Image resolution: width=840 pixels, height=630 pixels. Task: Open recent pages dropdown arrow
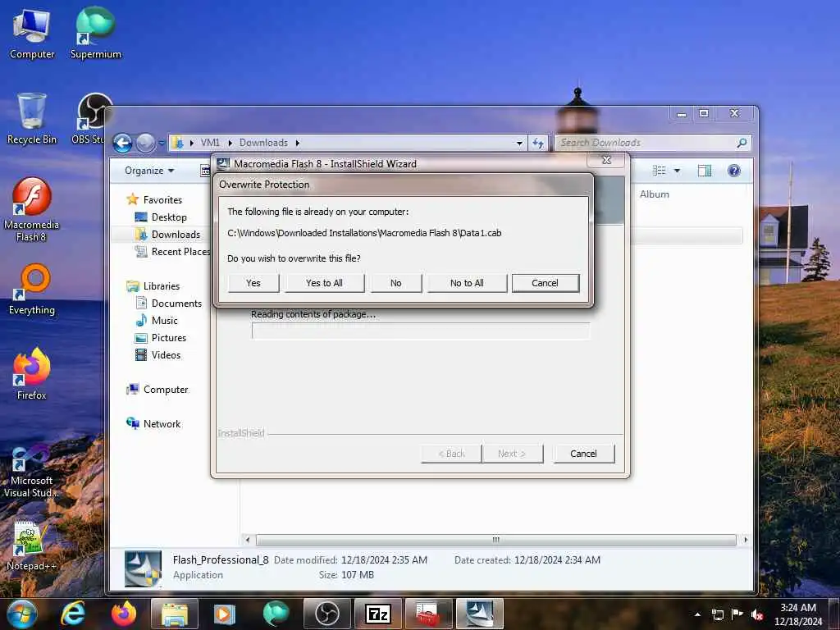click(x=162, y=144)
